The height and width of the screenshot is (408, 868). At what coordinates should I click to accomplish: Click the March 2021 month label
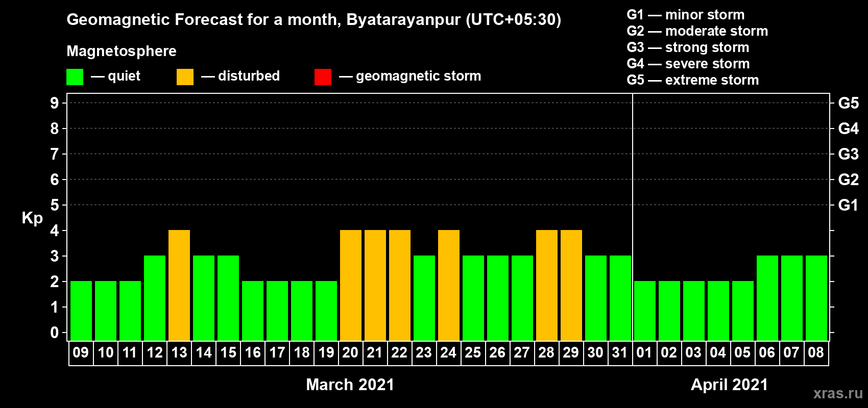(x=350, y=385)
